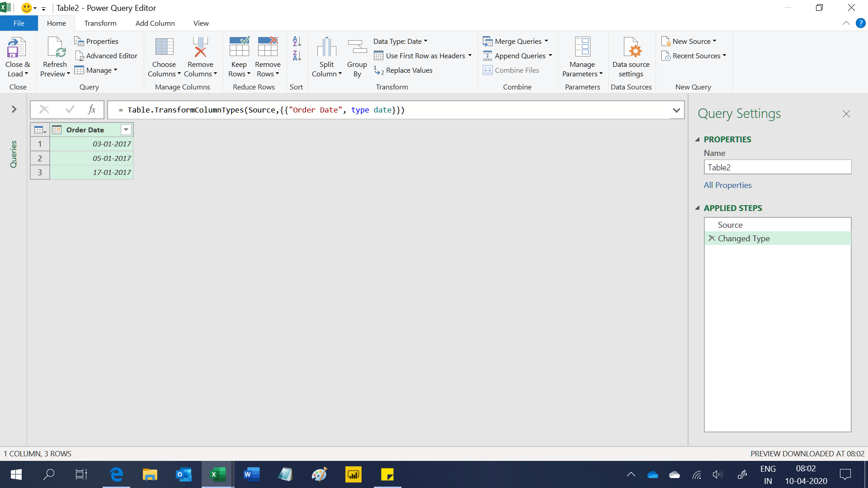Image resolution: width=868 pixels, height=488 pixels.
Task: Sort the column descending Z to A
Action: 297,56
